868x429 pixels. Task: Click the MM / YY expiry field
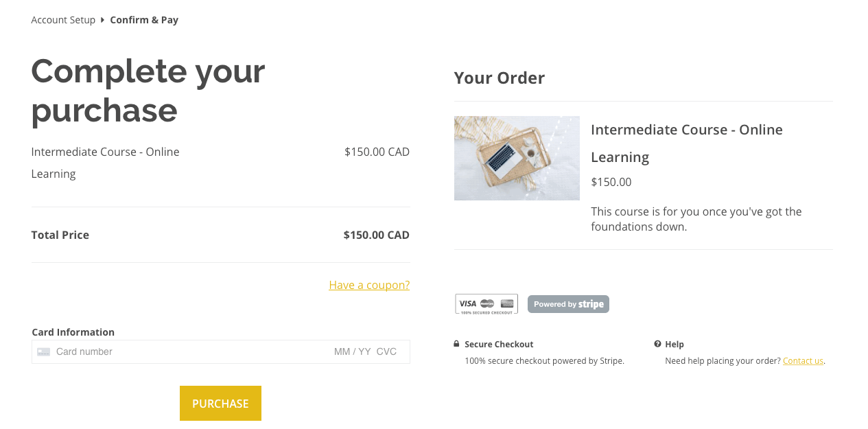coord(353,351)
